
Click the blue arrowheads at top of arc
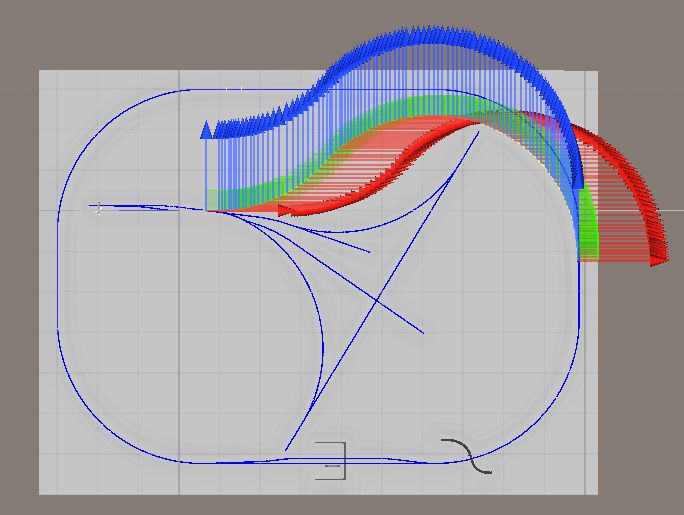tap(430, 36)
